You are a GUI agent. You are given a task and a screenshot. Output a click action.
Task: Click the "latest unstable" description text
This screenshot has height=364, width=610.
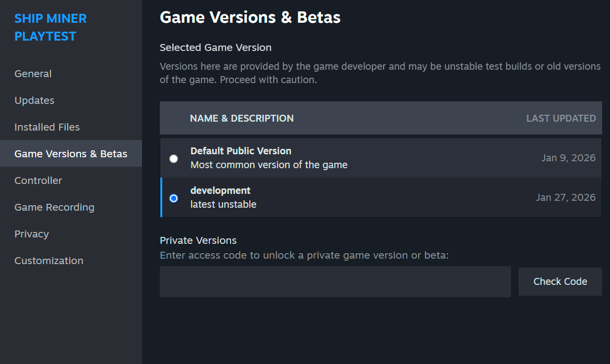(x=223, y=204)
